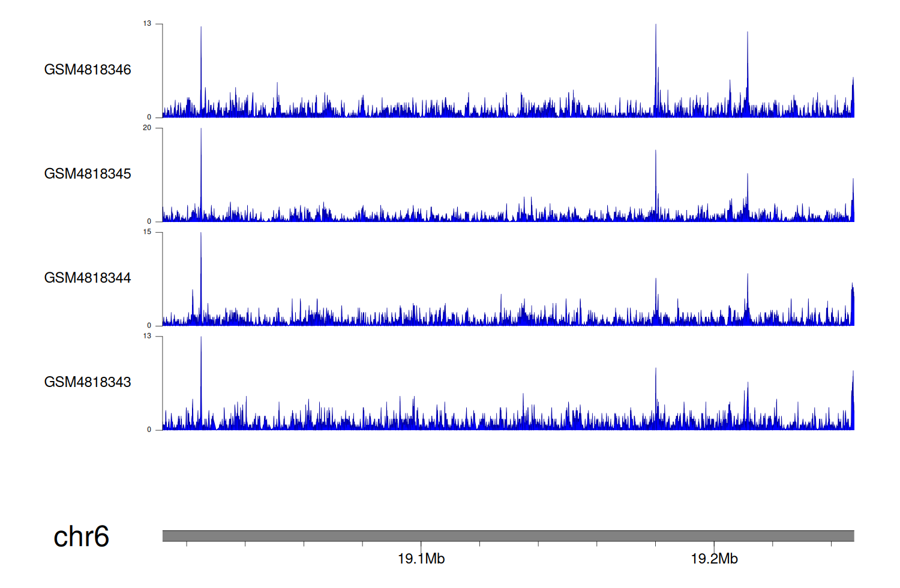Screen dimensions: 900x588
Task: Click GSM4818343 track's y-axis maximum 13
Action: tap(147, 336)
